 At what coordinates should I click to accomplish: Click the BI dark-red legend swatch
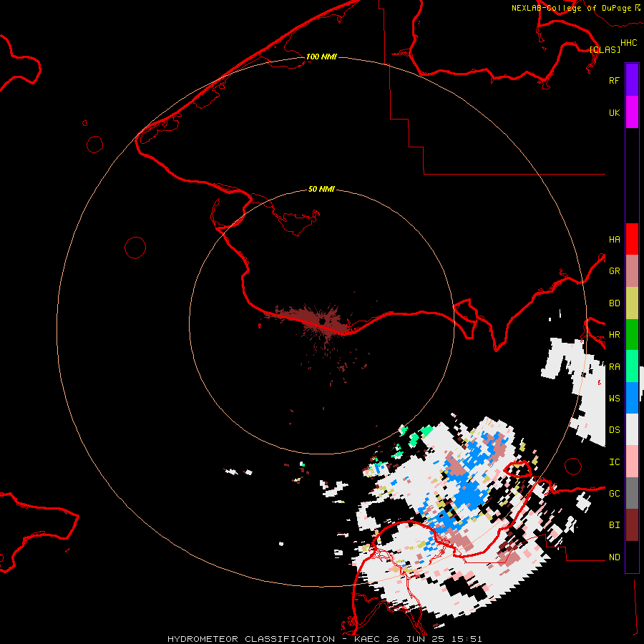(x=632, y=525)
